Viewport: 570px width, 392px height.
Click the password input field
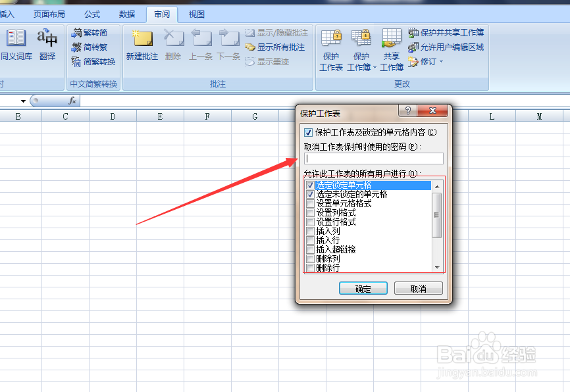(373, 159)
